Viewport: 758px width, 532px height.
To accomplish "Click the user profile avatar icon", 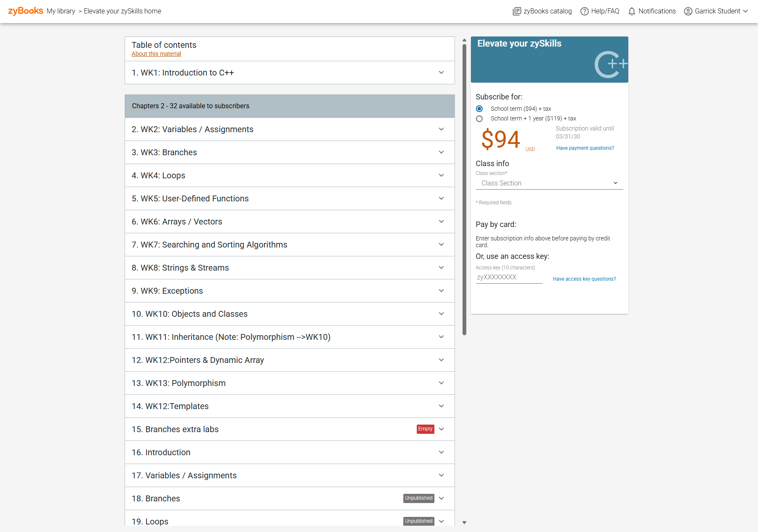I will tap(688, 11).
